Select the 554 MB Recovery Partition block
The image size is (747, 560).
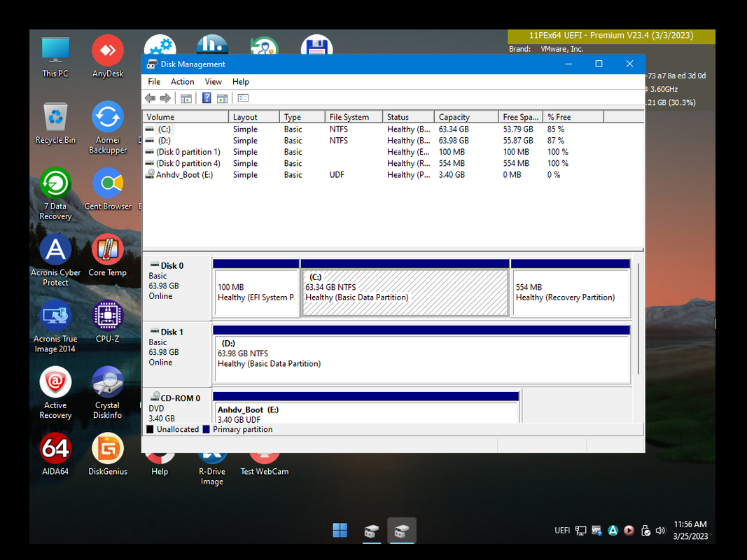click(x=570, y=293)
